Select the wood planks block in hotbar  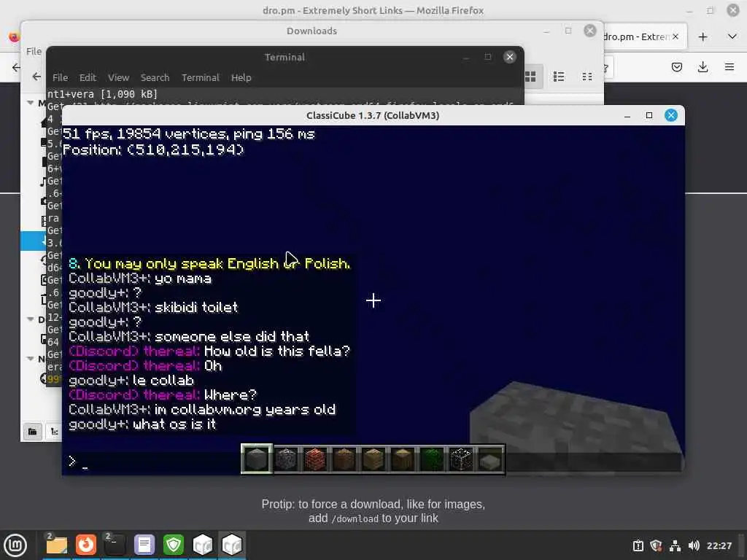pyautogui.click(x=373, y=459)
